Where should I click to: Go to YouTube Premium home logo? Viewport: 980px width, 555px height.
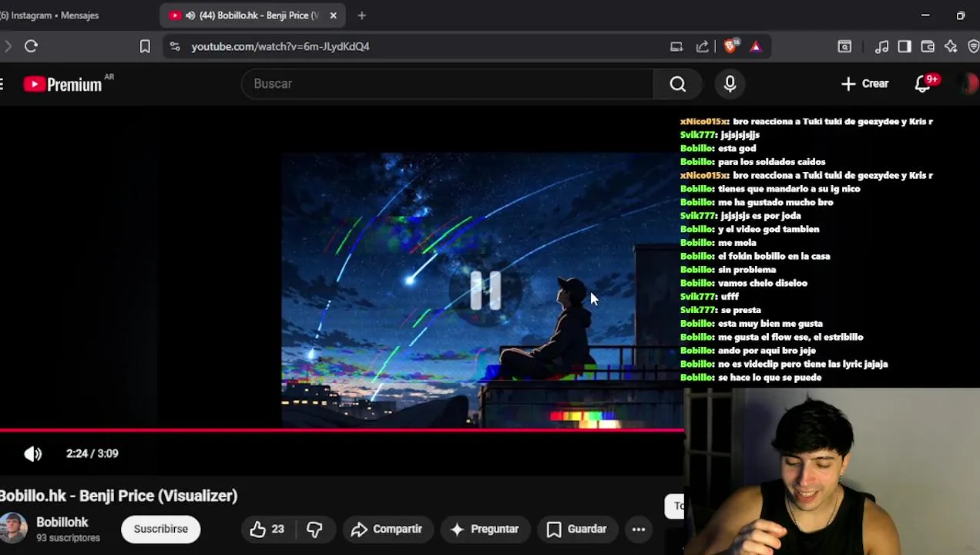coord(63,84)
